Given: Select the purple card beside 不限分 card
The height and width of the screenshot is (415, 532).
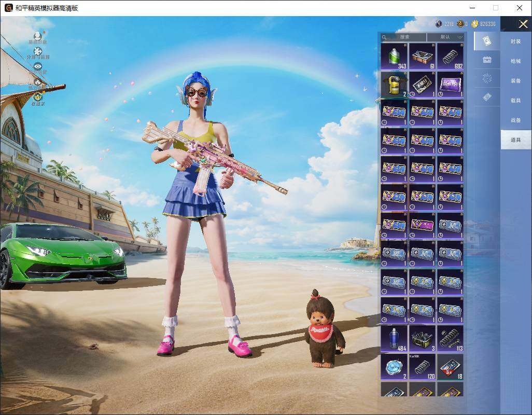Looking at the screenshot, I should pos(450,85).
